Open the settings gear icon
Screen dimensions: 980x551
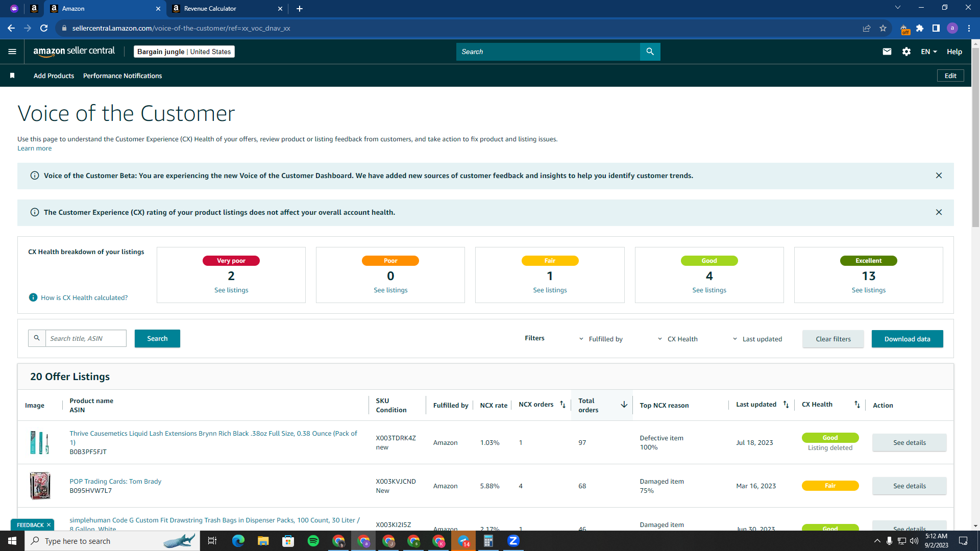(906, 52)
